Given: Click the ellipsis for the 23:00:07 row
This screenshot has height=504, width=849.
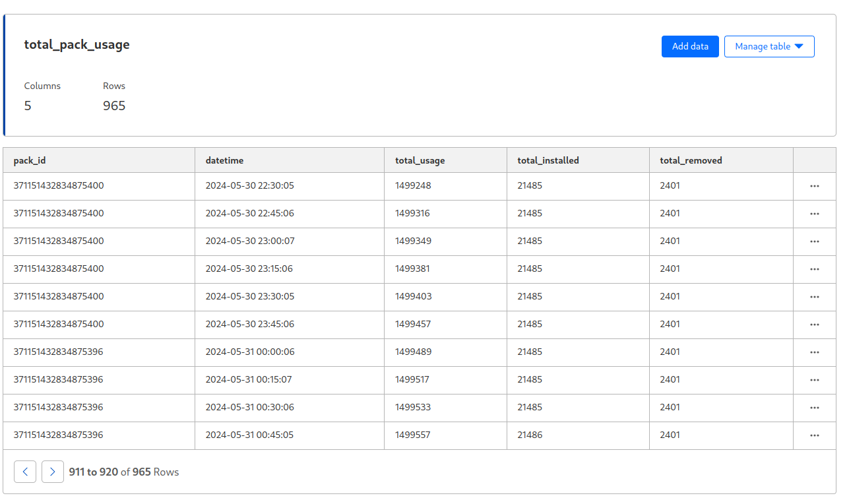Looking at the screenshot, I should click(x=814, y=241).
